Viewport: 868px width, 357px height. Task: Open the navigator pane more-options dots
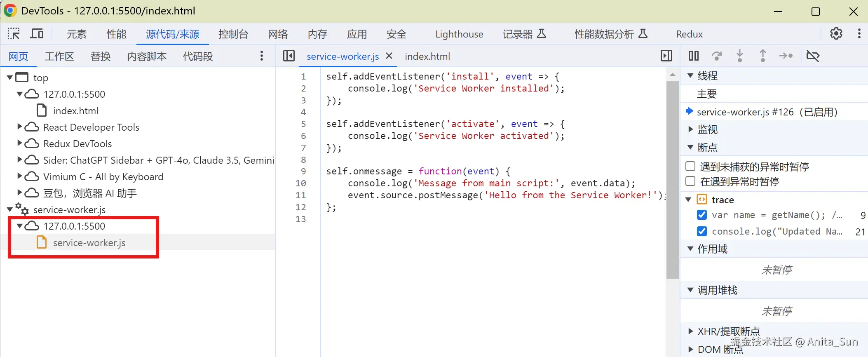tap(262, 56)
